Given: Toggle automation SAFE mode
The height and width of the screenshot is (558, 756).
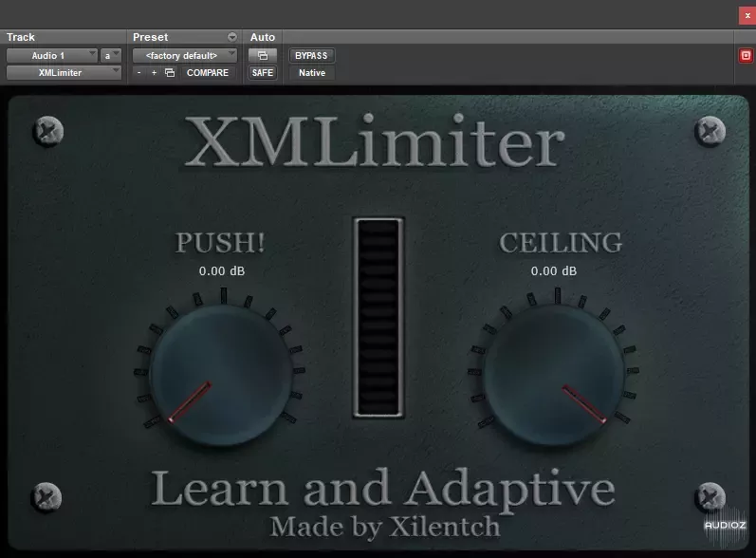Looking at the screenshot, I should click(x=263, y=73).
